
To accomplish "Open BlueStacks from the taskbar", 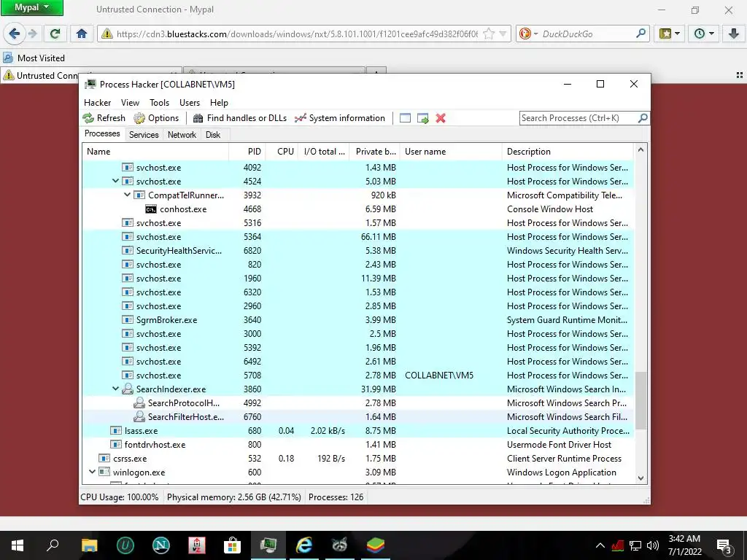I will [376, 545].
